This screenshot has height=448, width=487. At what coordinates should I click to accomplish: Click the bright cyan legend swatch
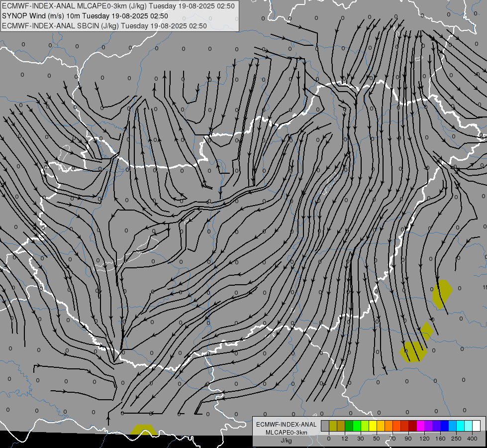click(461, 426)
